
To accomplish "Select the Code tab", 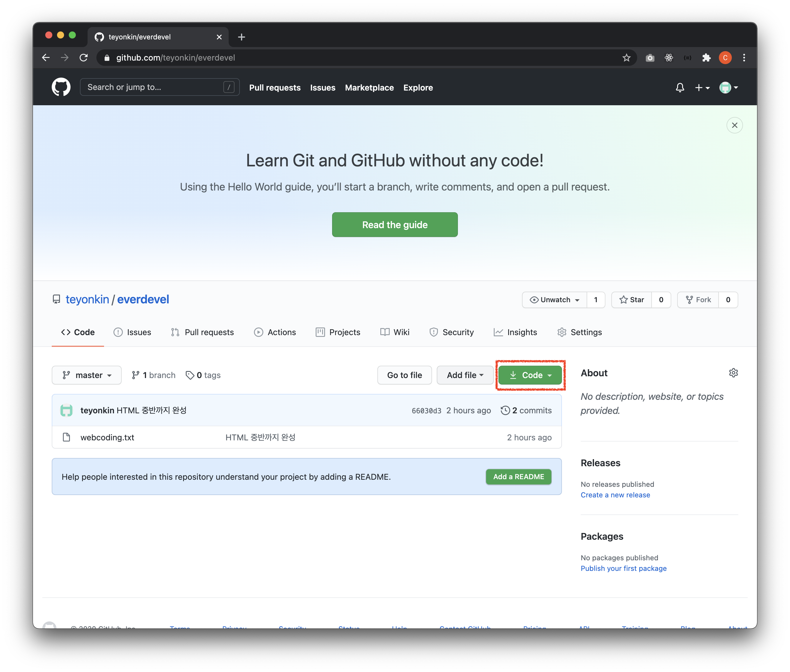I will point(78,332).
